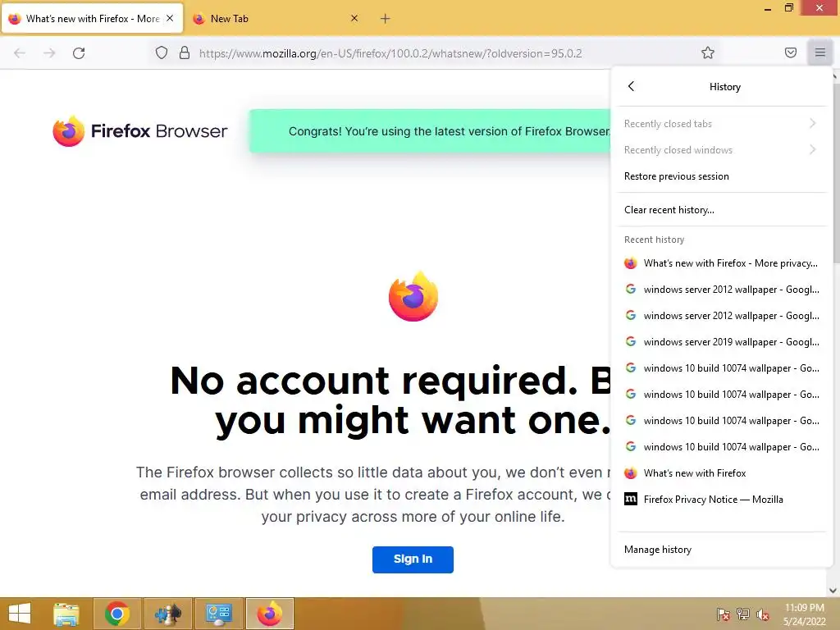Image resolution: width=840 pixels, height=630 pixels.
Task: Click the Recent history section label
Action: tap(654, 240)
